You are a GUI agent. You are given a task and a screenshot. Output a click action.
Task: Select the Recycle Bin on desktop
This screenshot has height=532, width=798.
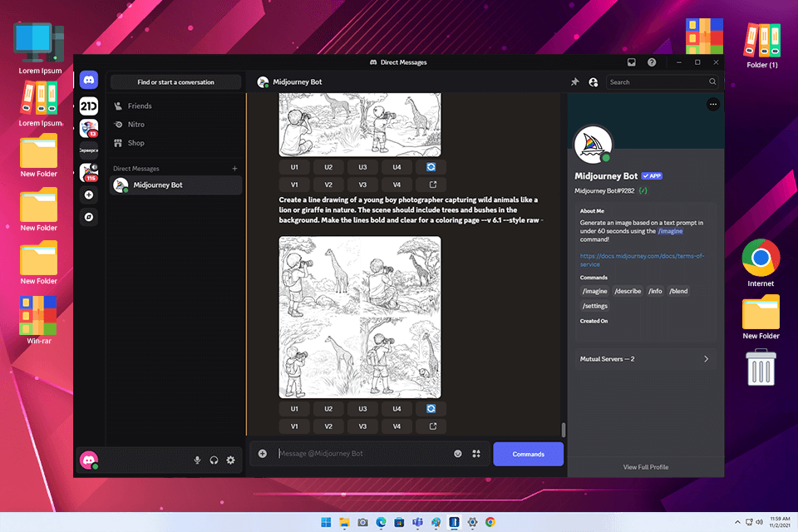coord(761,367)
